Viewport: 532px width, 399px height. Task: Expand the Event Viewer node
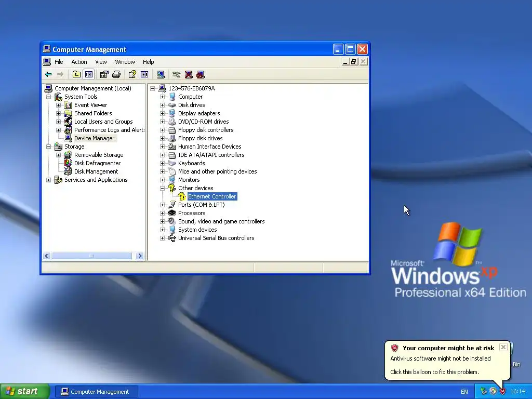click(x=58, y=105)
